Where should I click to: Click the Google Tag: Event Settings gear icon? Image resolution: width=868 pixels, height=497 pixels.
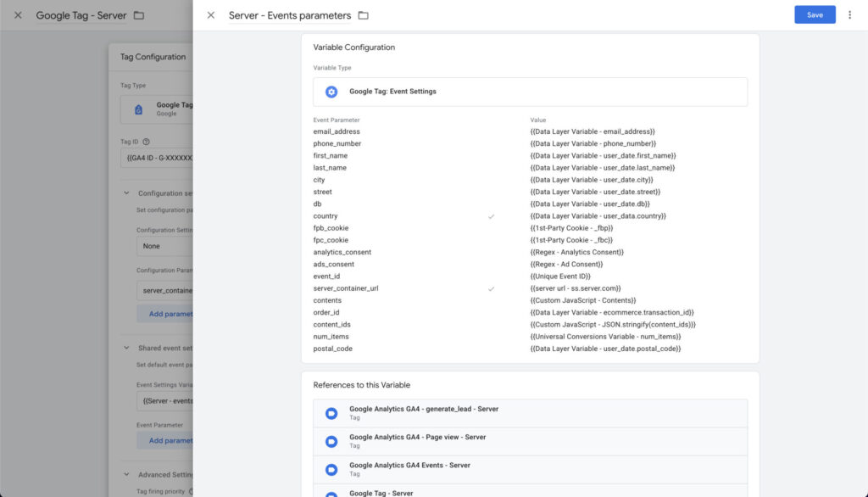pos(331,92)
